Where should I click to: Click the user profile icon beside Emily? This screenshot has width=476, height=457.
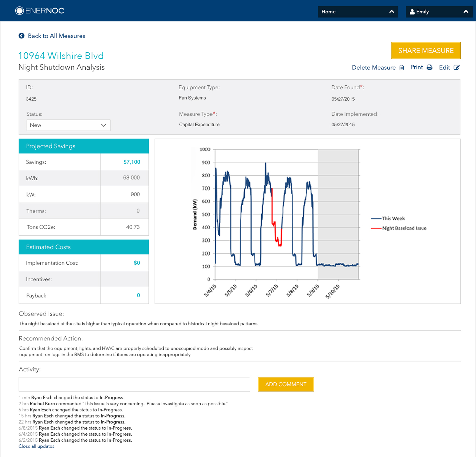(x=412, y=12)
